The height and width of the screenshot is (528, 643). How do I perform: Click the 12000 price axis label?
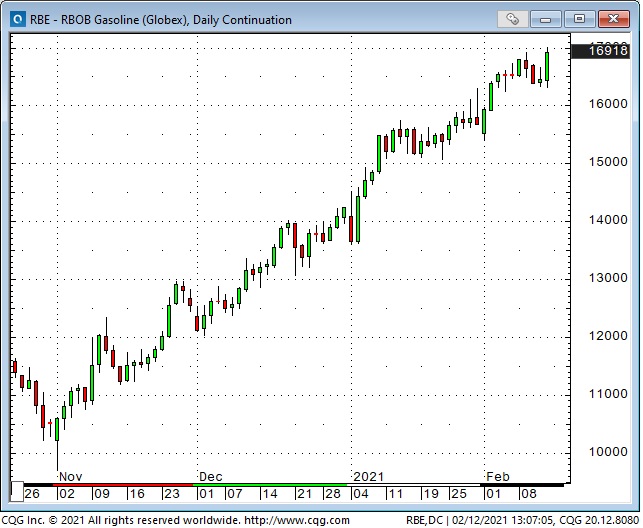pos(608,336)
